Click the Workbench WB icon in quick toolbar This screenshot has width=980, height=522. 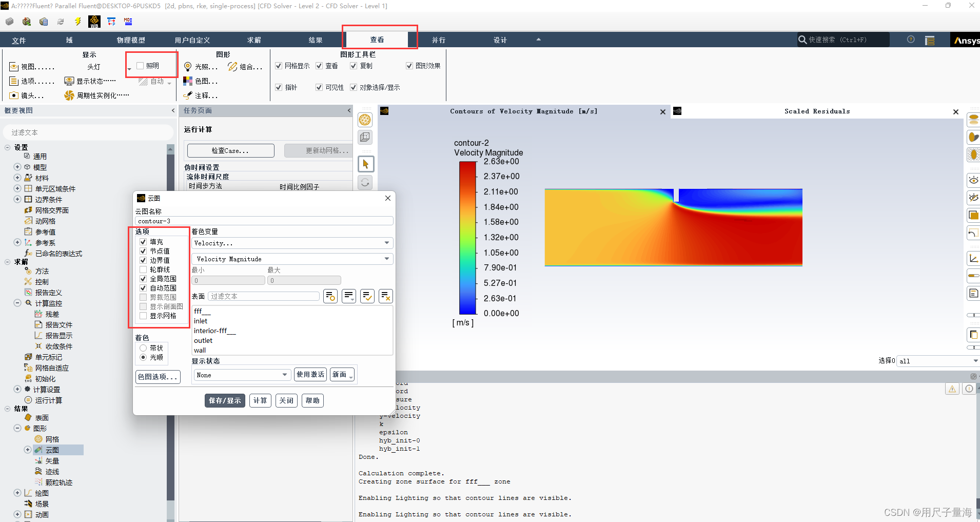(x=94, y=22)
